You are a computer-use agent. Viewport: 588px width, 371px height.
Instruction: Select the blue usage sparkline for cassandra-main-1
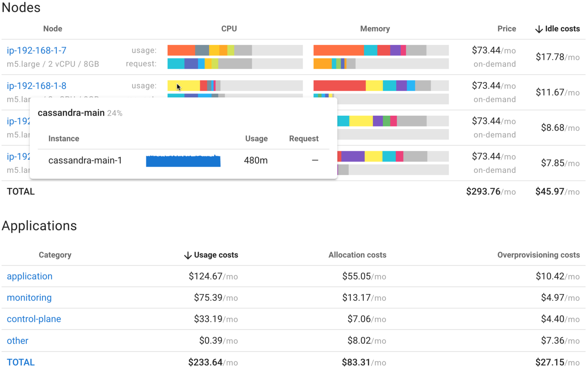pos(183,161)
